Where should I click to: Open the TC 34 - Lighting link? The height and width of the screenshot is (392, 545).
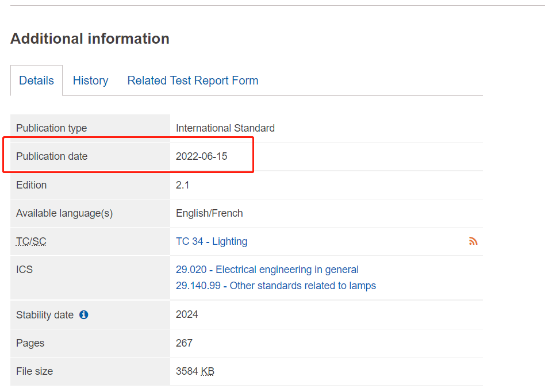(212, 241)
